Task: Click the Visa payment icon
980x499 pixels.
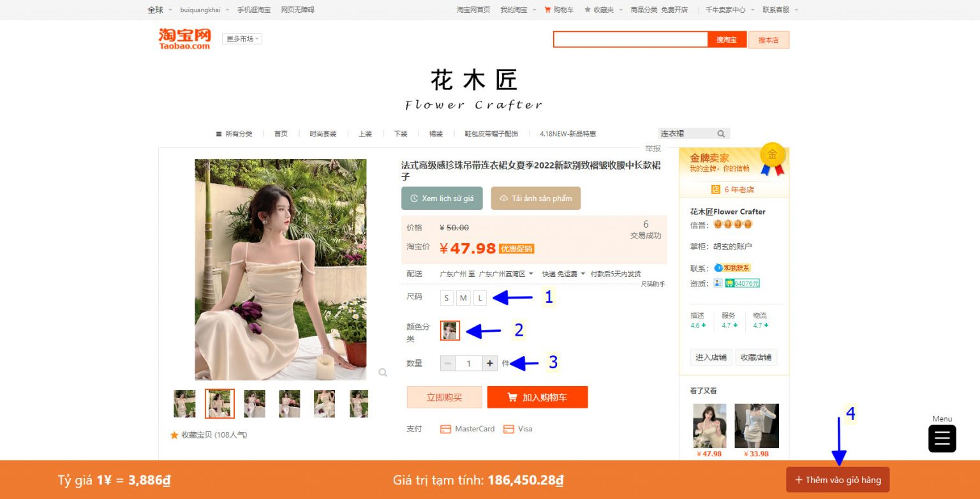Action: click(x=509, y=429)
